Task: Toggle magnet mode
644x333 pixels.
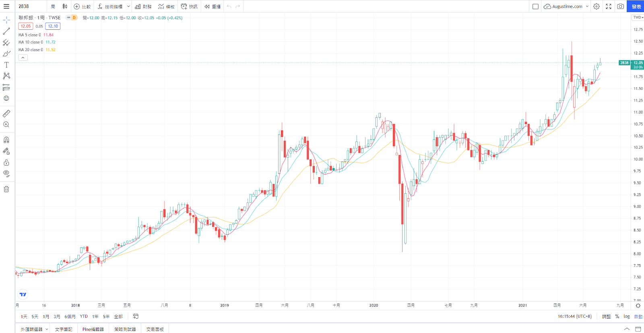Action: 6,140
